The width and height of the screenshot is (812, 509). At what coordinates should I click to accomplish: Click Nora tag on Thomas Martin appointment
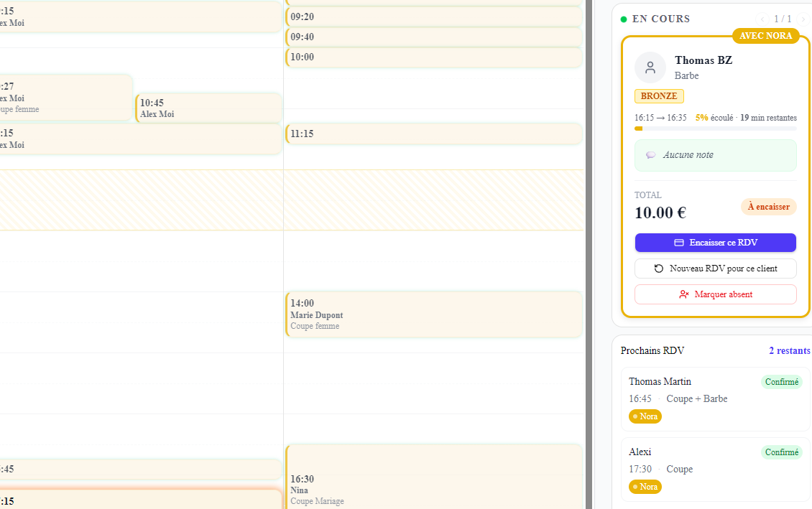(x=645, y=416)
